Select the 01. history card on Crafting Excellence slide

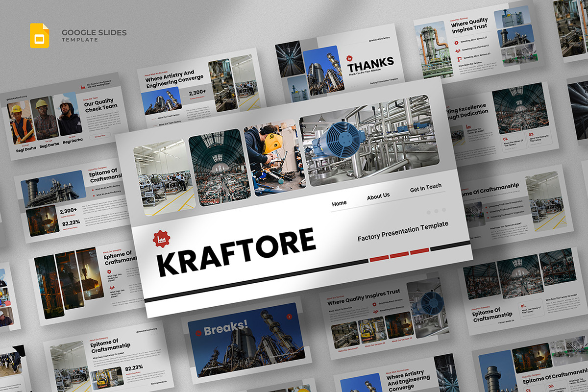(x=514, y=142)
